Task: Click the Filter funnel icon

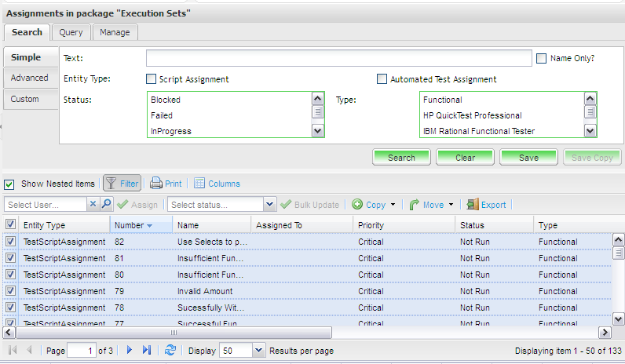Action: point(111,184)
